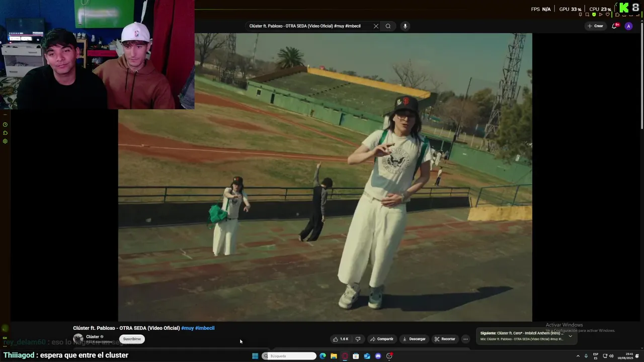Expand the Siguiente up-next queue chevron
Image resolution: width=644 pixels, height=362 pixels.
[x=570, y=336]
